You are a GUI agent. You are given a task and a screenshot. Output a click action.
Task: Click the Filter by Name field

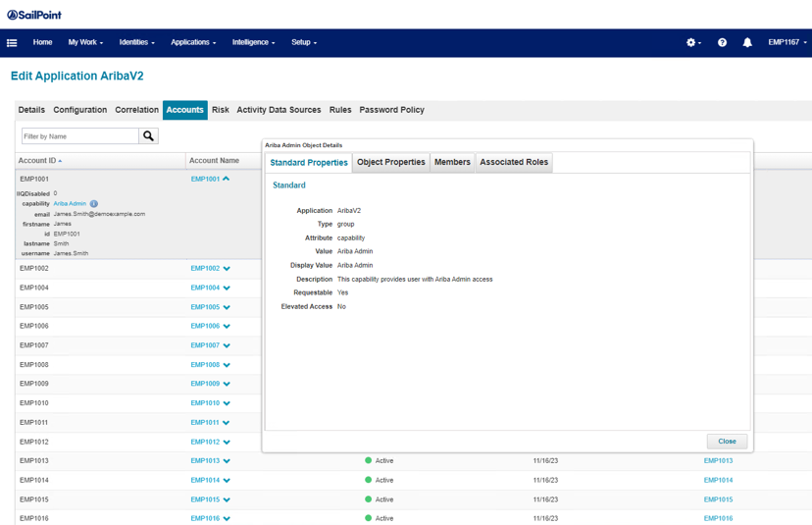point(80,136)
